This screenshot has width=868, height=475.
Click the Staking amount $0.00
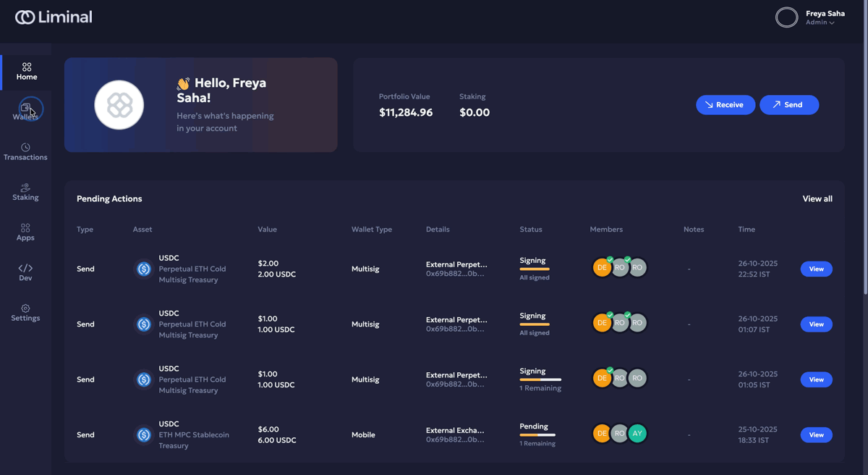click(475, 112)
